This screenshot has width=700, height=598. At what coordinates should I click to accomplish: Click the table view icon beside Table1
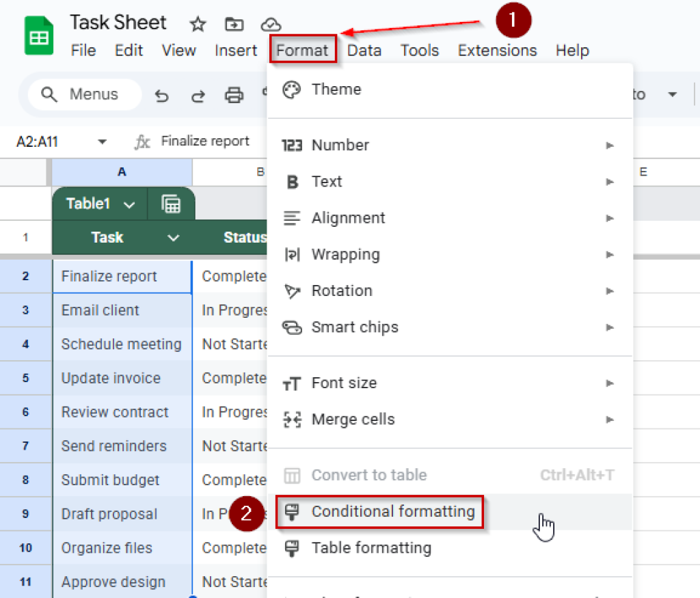[171, 203]
